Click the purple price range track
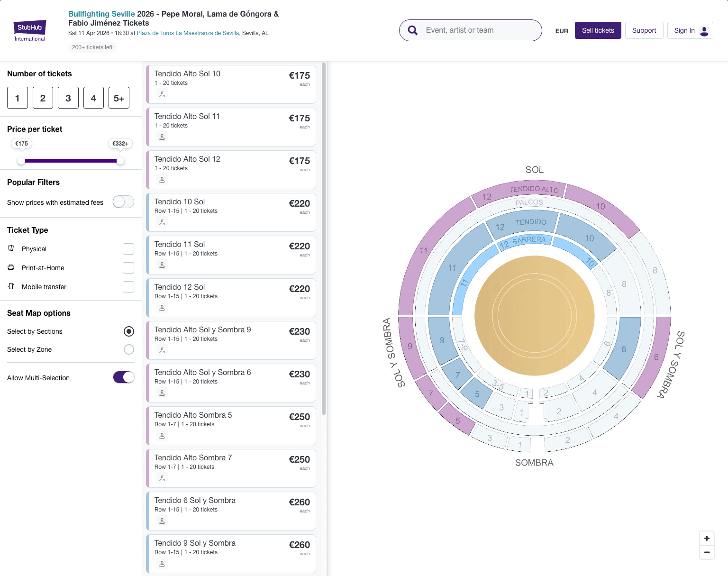Image resolution: width=728 pixels, height=576 pixels. pyautogui.click(x=71, y=161)
